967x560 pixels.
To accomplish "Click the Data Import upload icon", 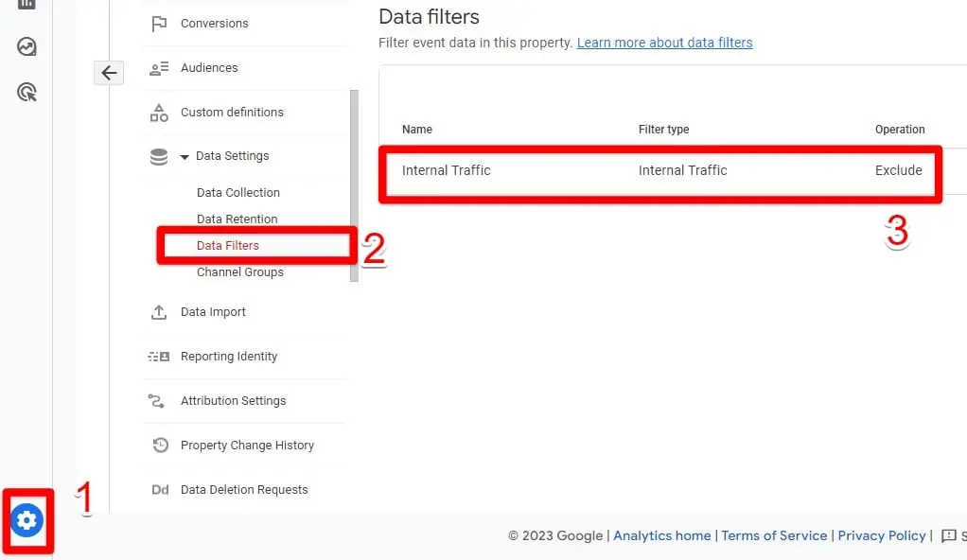I will (x=159, y=311).
